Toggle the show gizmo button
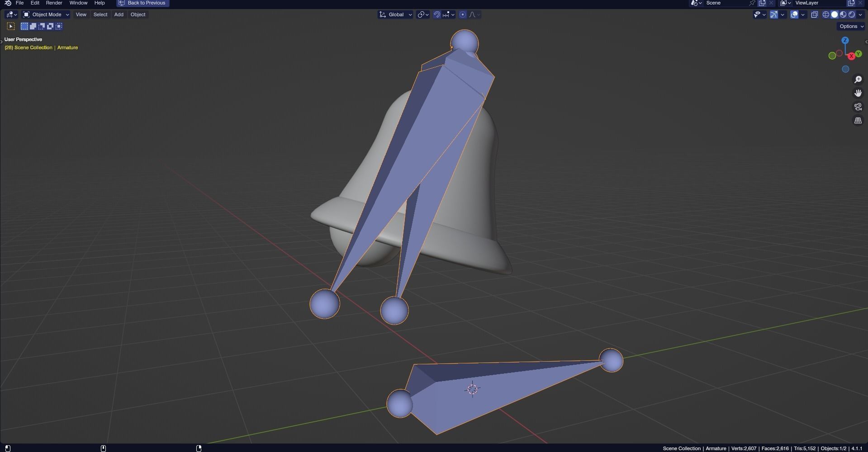The image size is (868, 452). 774,14
